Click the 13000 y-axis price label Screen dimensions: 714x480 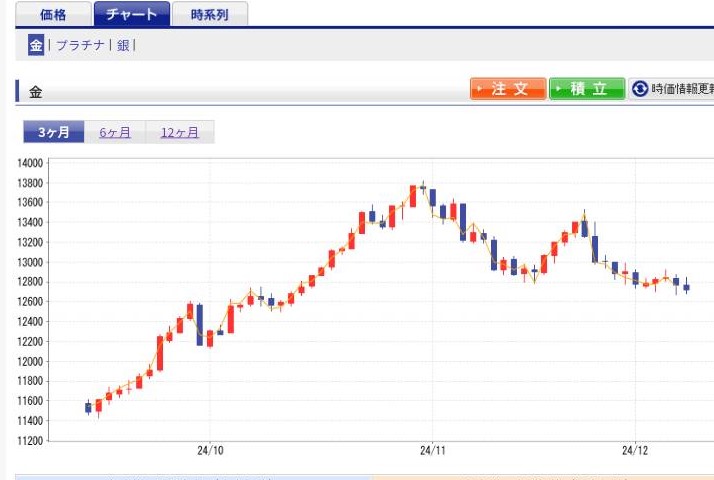click(30, 262)
